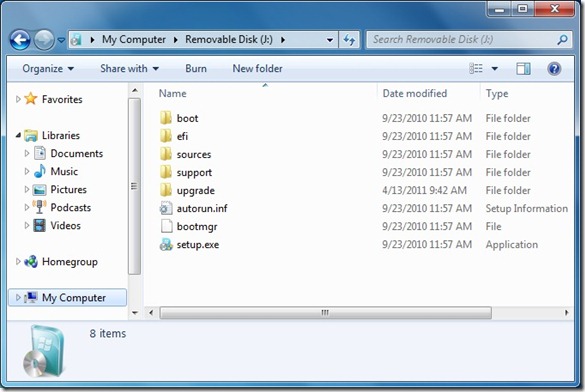Select Homegroup in the navigation pane
Screen dimensions: 585x392
[x=70, y=262]
